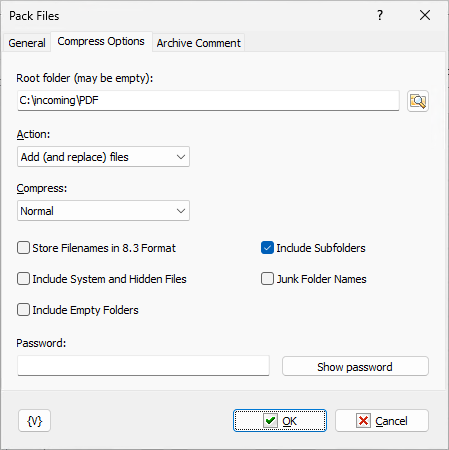Enable Junk Folder Names option
449x450 pixels.
267,279
